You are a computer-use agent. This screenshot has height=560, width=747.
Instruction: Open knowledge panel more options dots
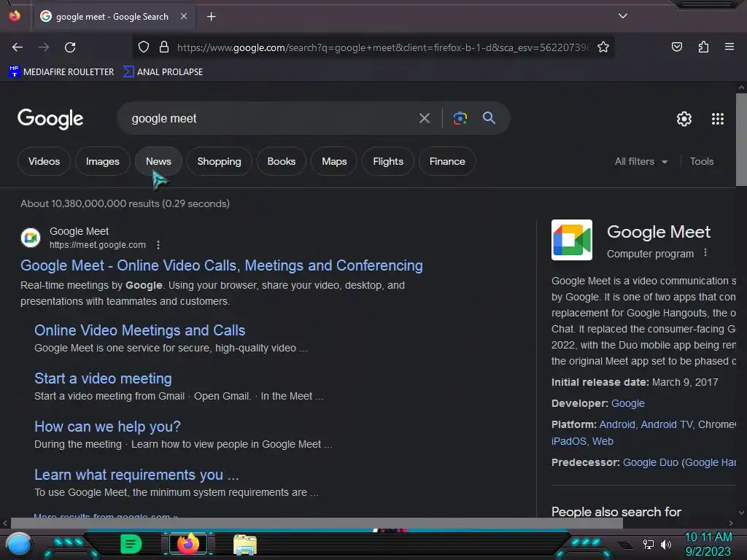tap(705, 253)
